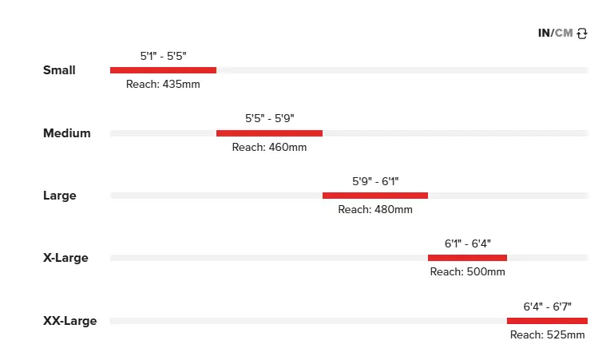The height and width of the screenshot is (364, 614).
Task: Click the red Large height range bar
Action: tap(375, 196)
